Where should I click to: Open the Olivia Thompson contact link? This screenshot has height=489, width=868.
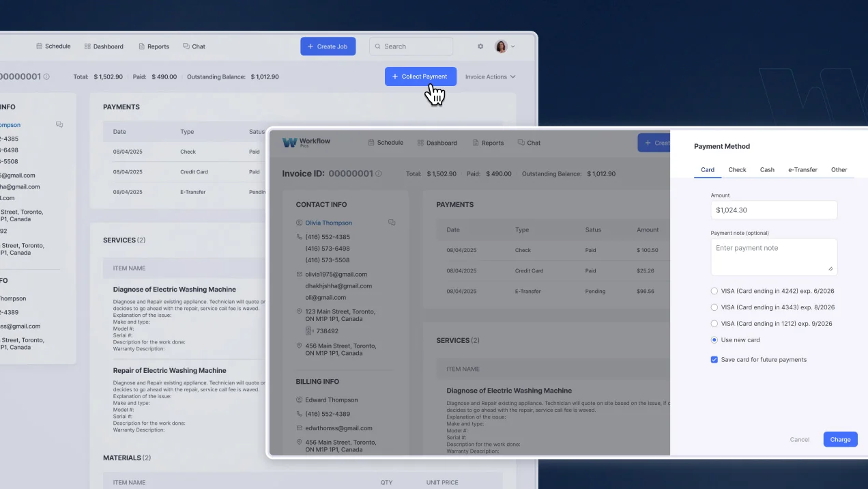328,223
